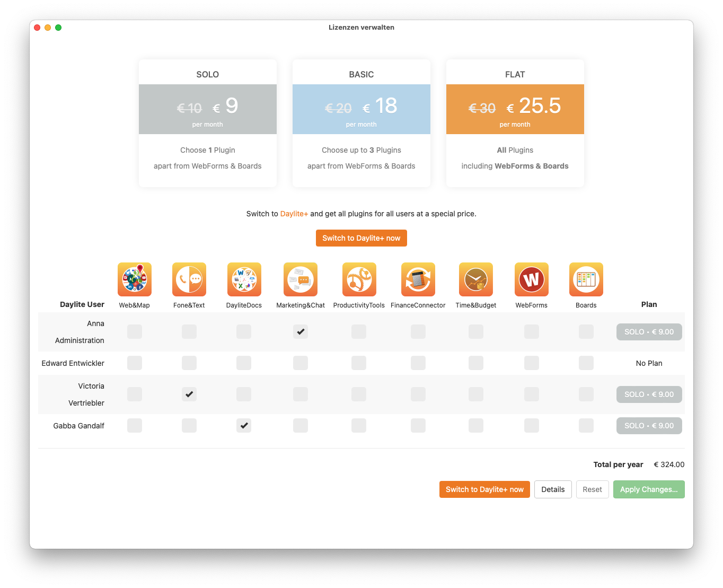Click the 'Daylite User' column header
Image resolution: width=723 pixels, height=588 pixels.
(x=82, y=304)
